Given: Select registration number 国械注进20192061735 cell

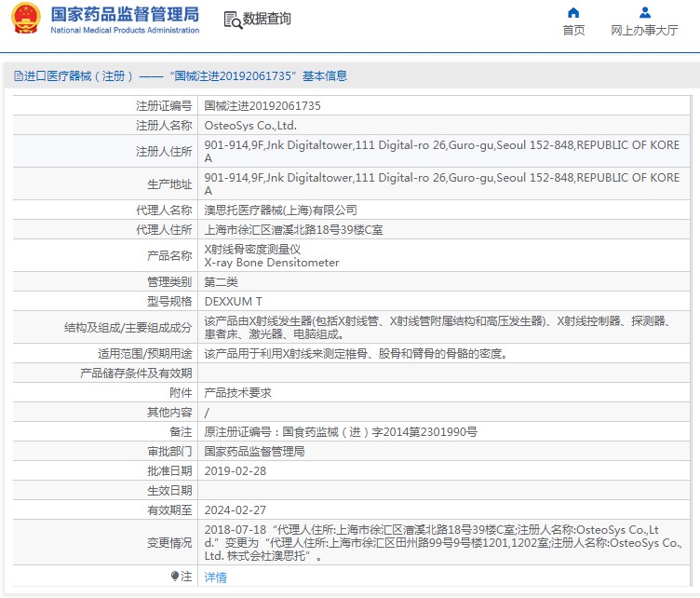Looking at the screenshot, I should coord(262,106).
